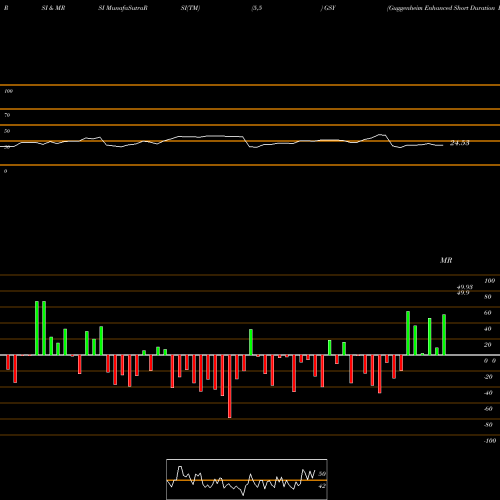Click the 50 label in mini chart
Image resolution: width=500 pixels, height=500 pixels.
coord(322,474)
